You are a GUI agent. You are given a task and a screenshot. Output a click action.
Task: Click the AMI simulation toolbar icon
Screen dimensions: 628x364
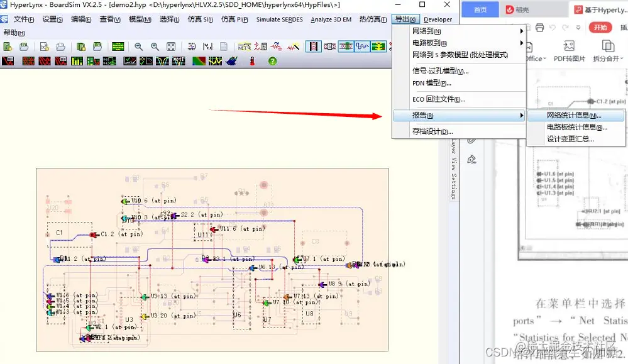pos(179,61)
